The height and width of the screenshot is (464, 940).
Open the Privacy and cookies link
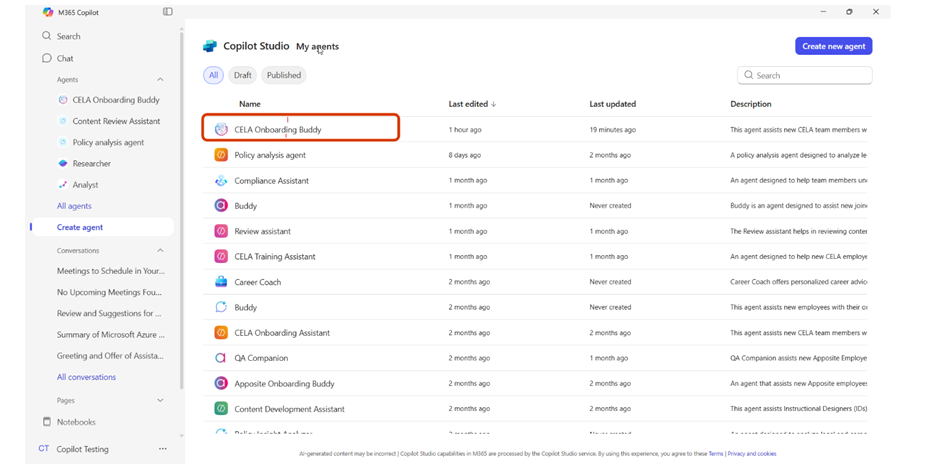pos(751,454)
